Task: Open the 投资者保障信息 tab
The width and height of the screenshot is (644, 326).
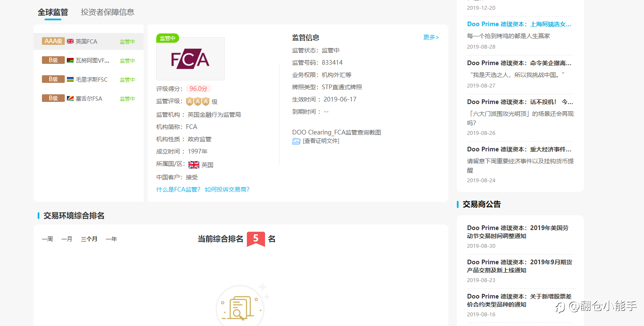Action: click(x=108, y=12)
